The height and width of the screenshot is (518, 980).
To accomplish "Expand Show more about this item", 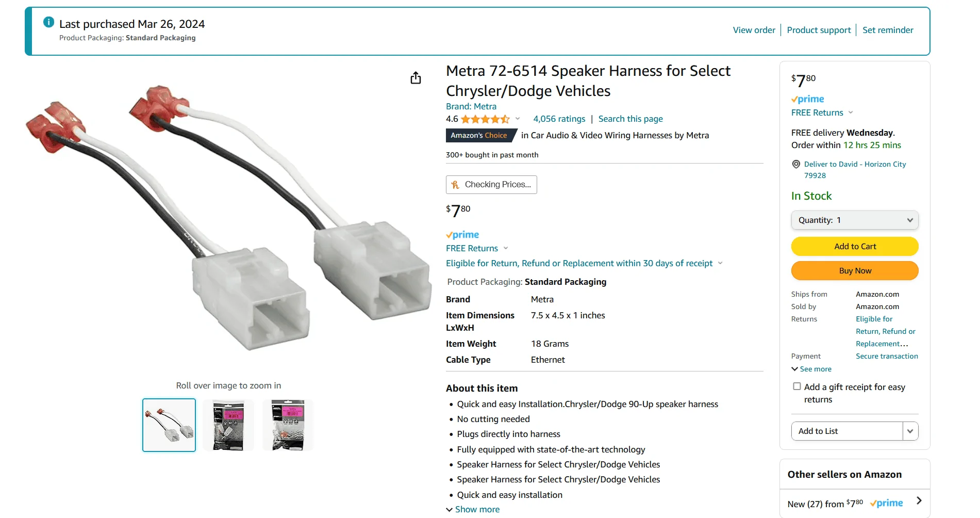I will tap(473, 509).
